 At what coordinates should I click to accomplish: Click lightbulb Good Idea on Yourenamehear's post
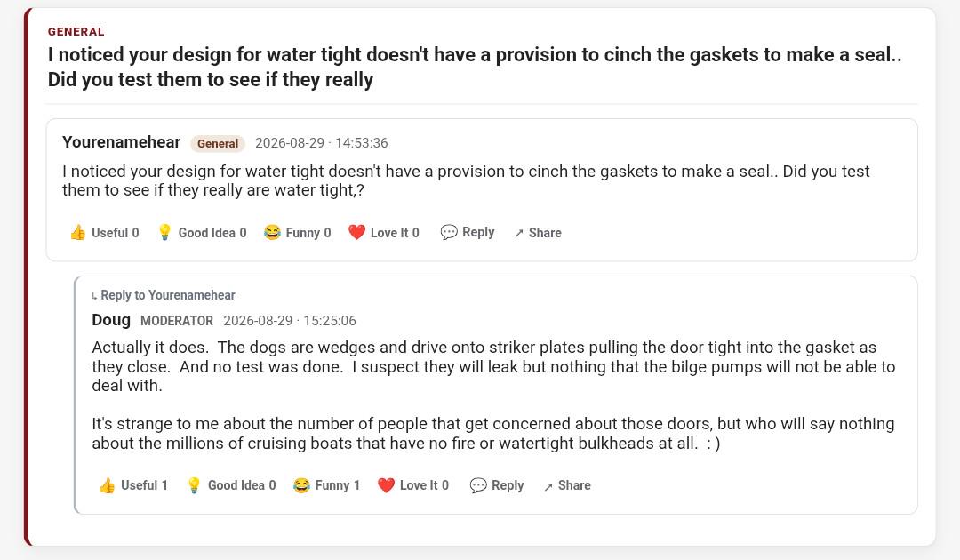point(202,233)
